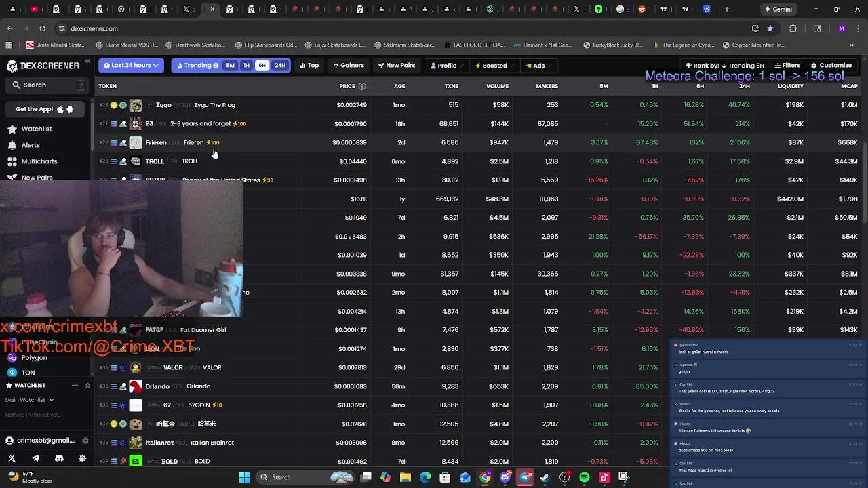The image size is (868, 488).
Task: Go back in browser history
Action: click(9, 28)
